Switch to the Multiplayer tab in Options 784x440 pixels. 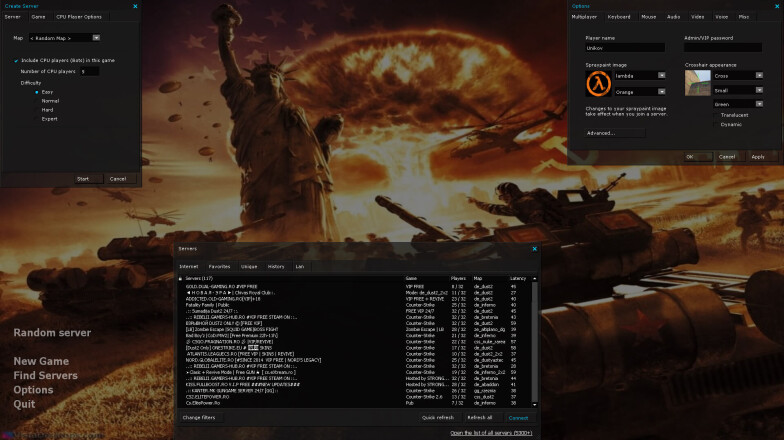click(x=584, y=17)
